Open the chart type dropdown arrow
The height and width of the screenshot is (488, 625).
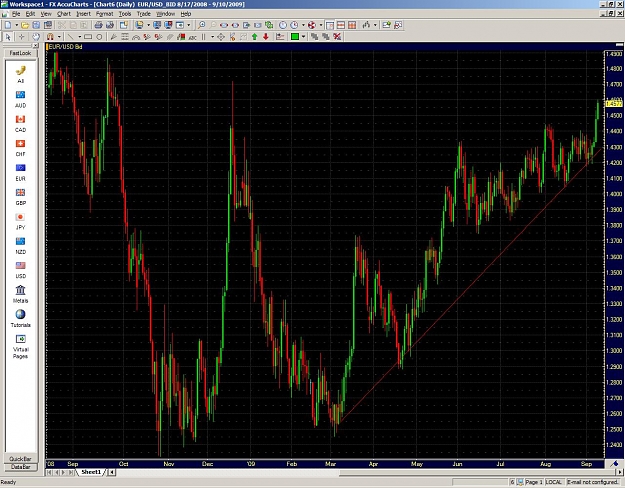pos(375,25)
